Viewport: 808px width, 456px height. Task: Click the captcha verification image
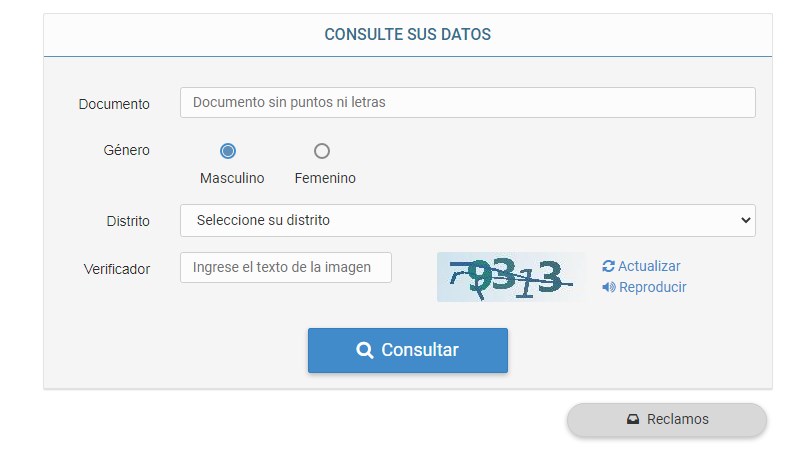[511, 277]
